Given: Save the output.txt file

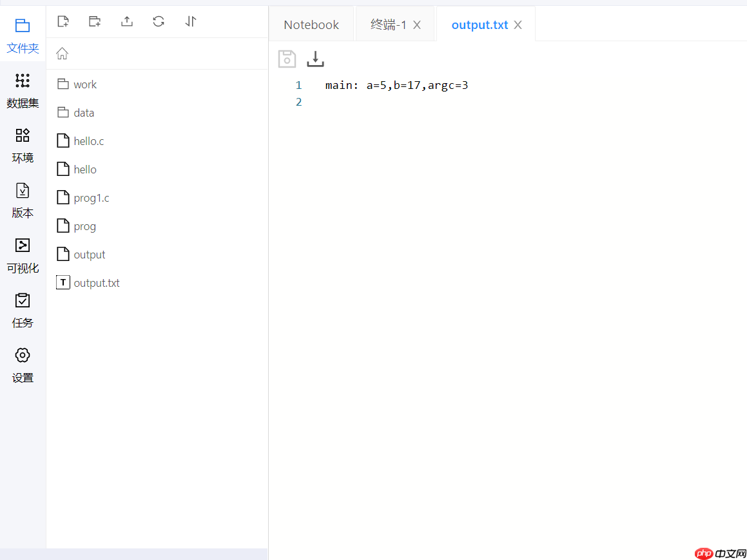Looking at the screenshot, I should [x=287, y=59].
